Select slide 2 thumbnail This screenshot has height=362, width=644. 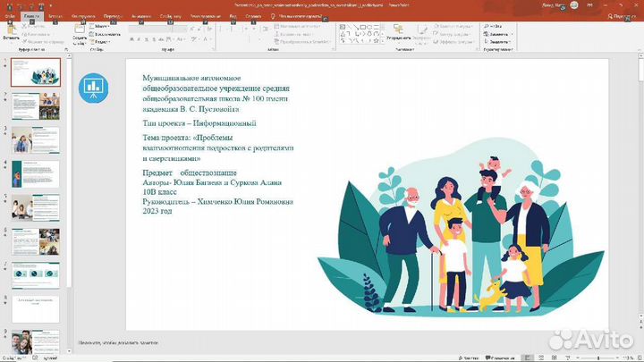point(36,106)
